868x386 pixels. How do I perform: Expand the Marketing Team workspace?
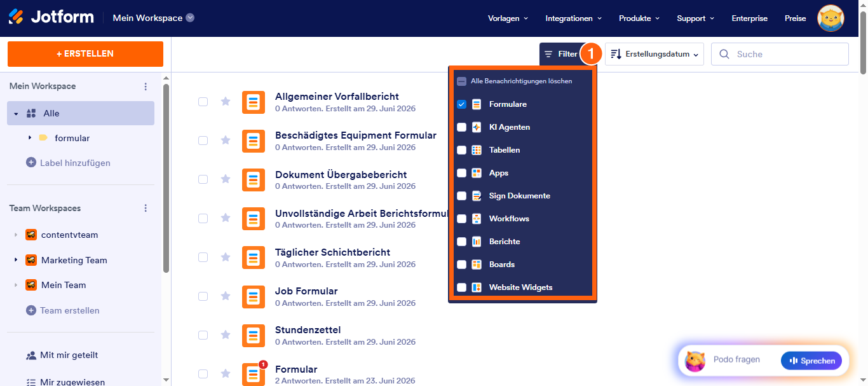15,260
